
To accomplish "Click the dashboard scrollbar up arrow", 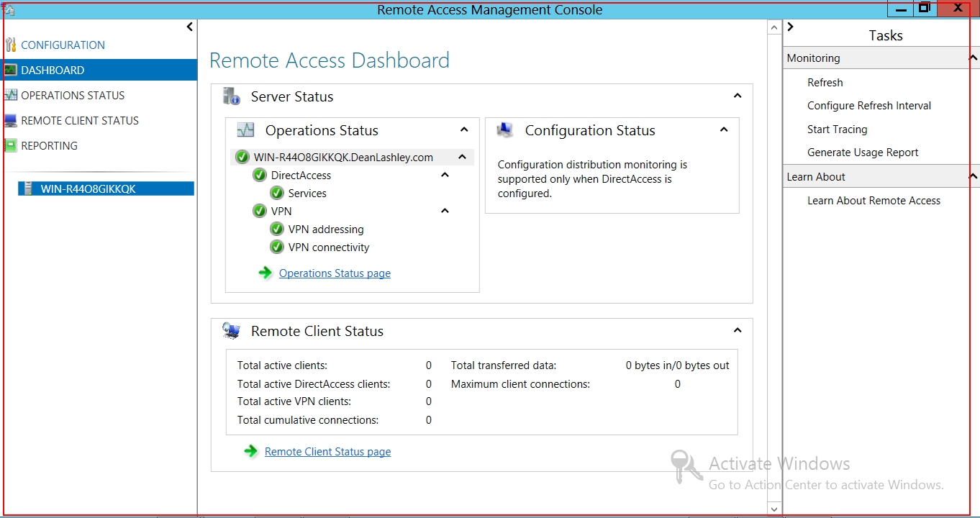I will [774, 28].
